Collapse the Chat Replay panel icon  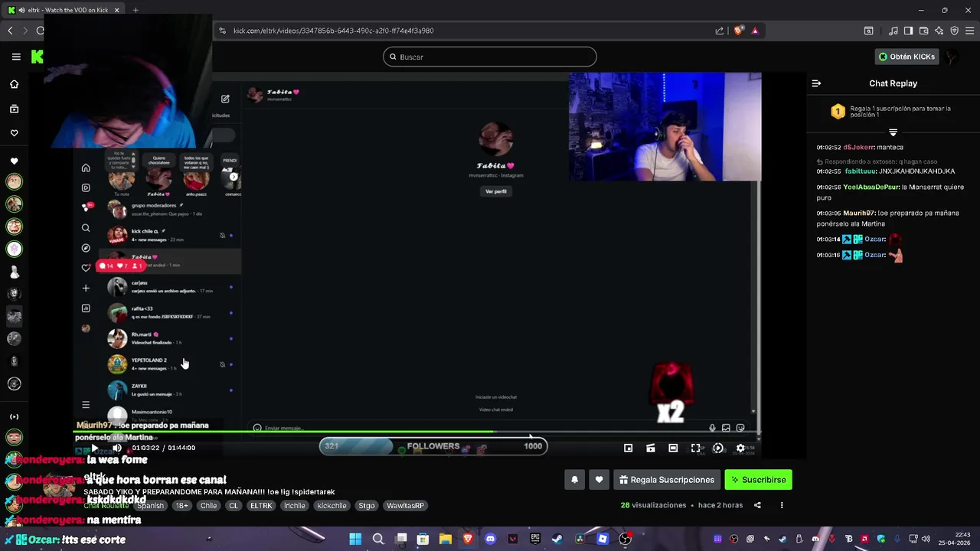(816, 83)
